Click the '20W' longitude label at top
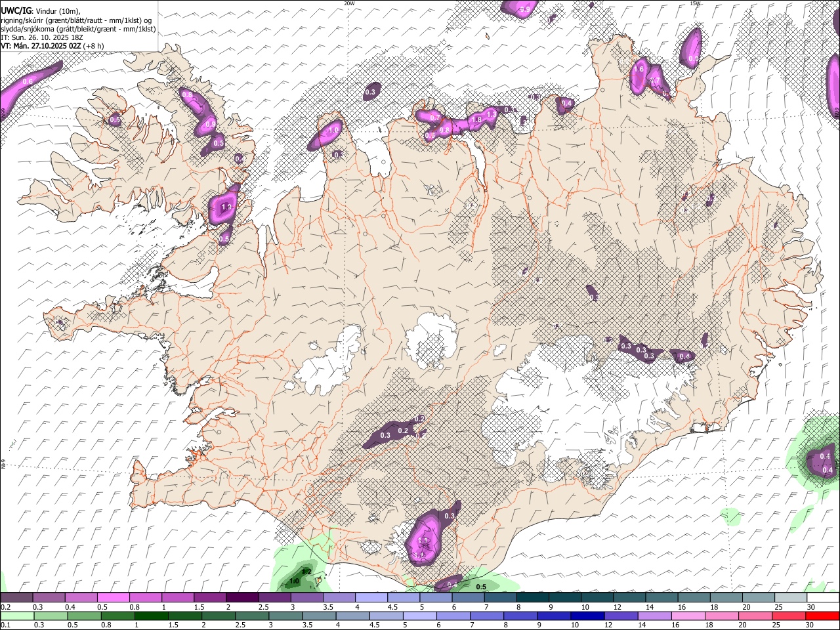This screenshot has height=630, width=840. coord(349,3)
